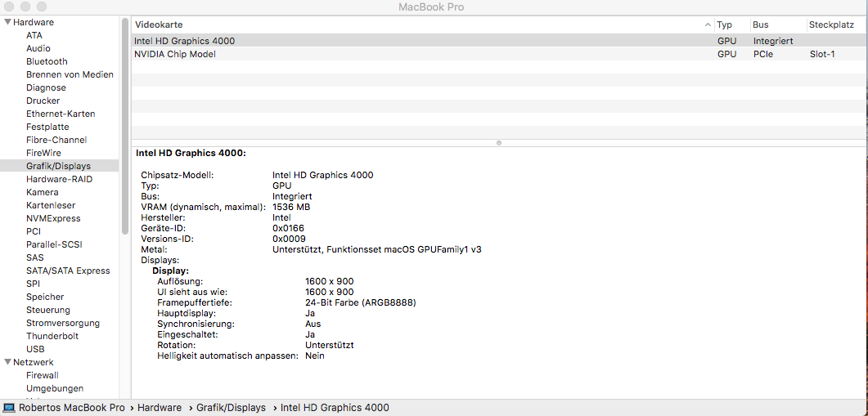Click the Videokarte column sort arrow

pyautogui.click(x=708, y=25)
